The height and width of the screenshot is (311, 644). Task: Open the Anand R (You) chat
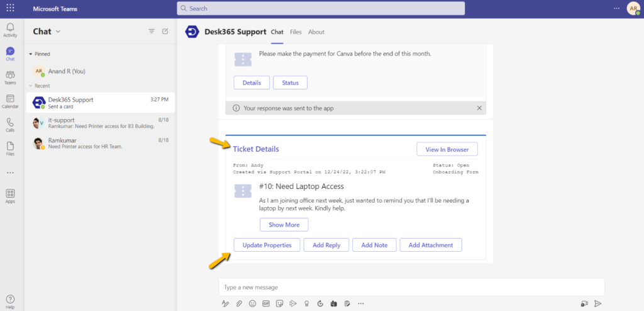coord(100,71)
